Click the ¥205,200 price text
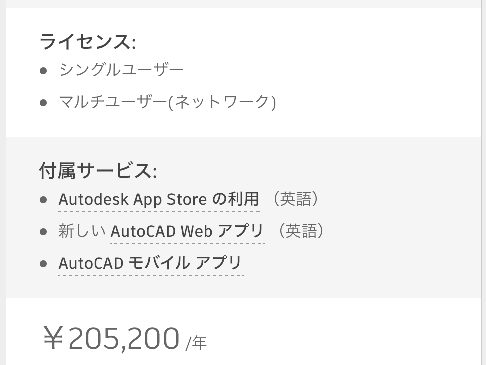Viewport: 486px width, 365px height. (112, 338)
